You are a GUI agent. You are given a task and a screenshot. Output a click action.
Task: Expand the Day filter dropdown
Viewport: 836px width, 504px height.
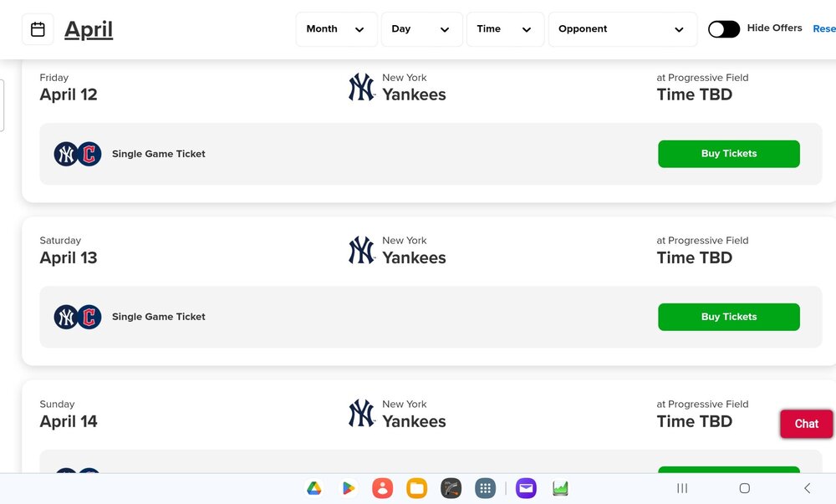coord(421,29)
